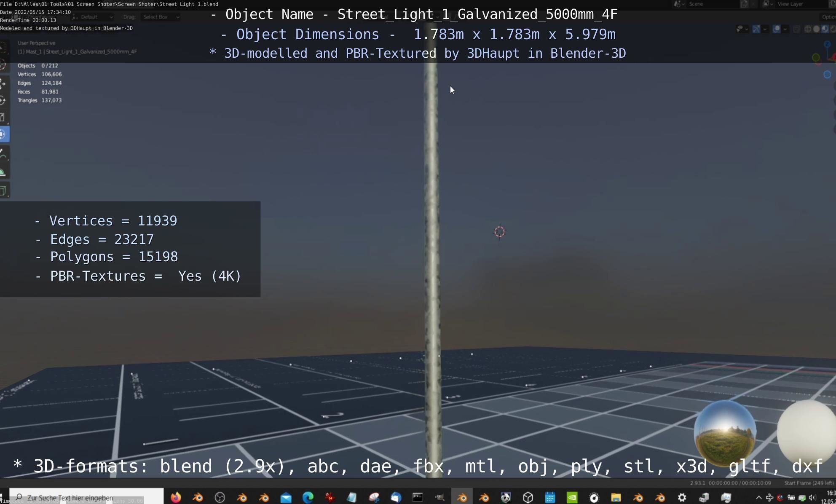Click the Triangles 137,073 statistic
Viewport: 836px width, 504px height.
point(40,100)
